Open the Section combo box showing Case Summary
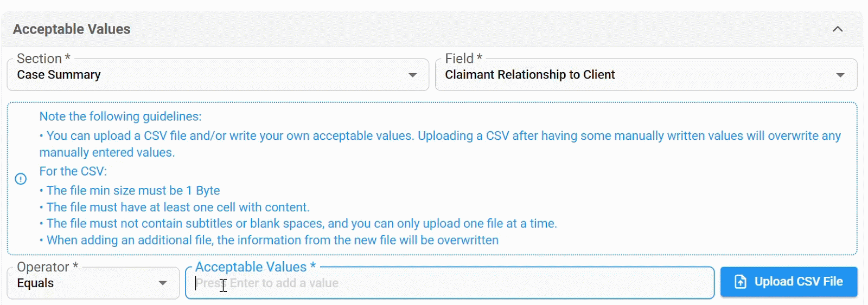 pyautogui.click(x=218, y=75)
